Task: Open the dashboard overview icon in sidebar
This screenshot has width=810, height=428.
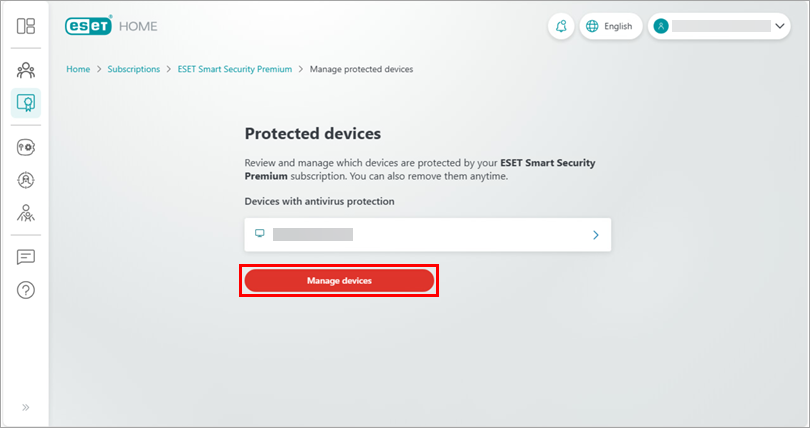Action: coord(26,26)
